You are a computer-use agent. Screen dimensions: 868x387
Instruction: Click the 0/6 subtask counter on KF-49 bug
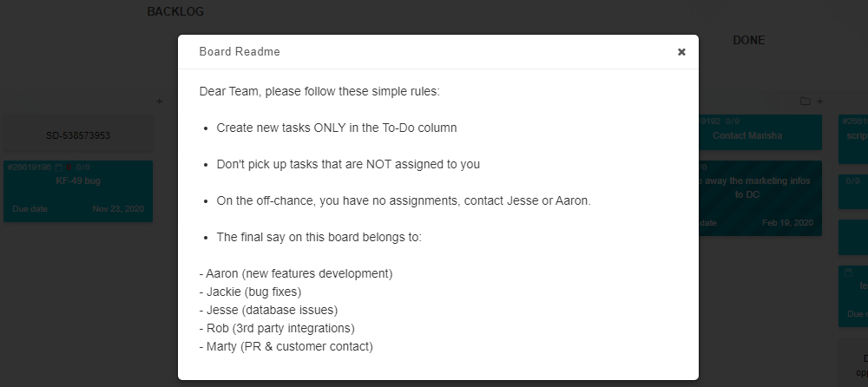83,167
